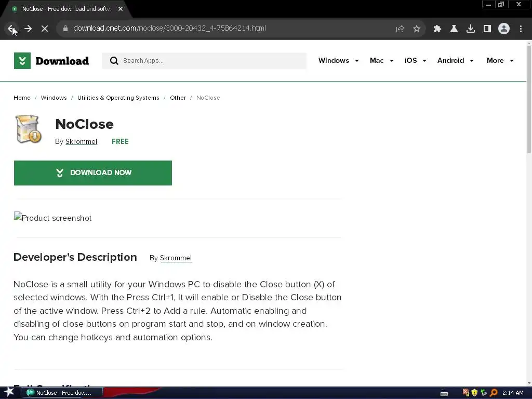The image size is (532, 399).
Task: Click the 2:14 AM clock
Action: click(513, 393)
